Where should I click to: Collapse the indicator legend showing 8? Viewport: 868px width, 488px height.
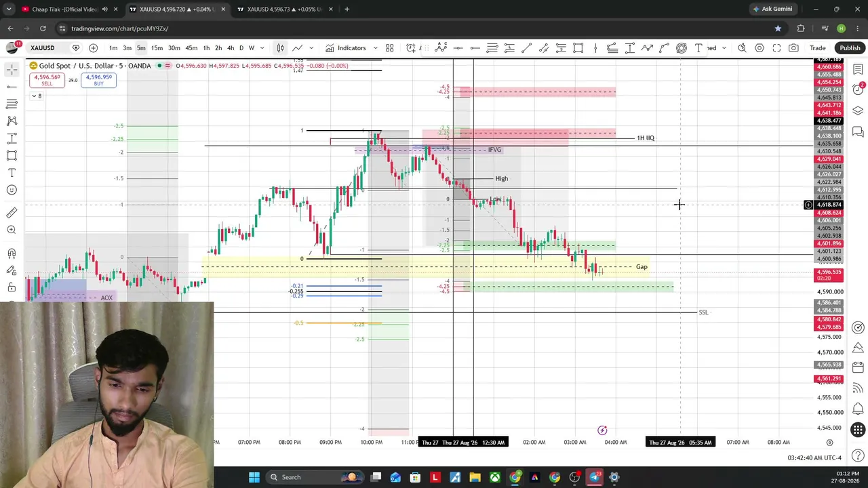(x=37, y=96)
